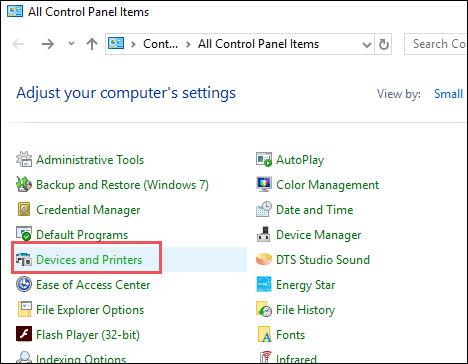
Task: Open the recent locations dropdown arrow
Action: tap(71, 43)
